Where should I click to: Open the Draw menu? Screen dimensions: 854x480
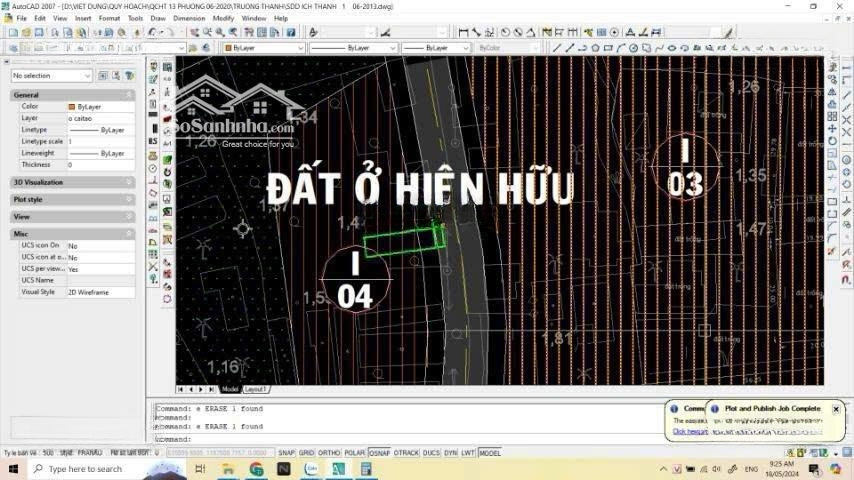pyautogui.click(x=158, y=18)
